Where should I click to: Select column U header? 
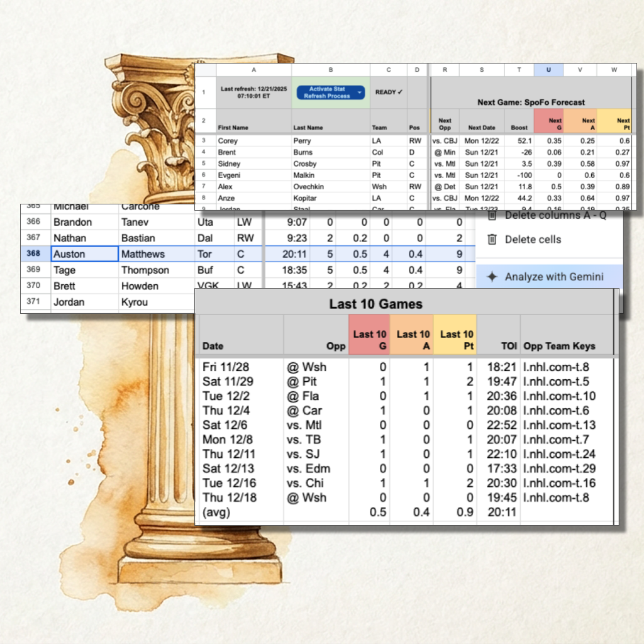(x=549, y=69)
